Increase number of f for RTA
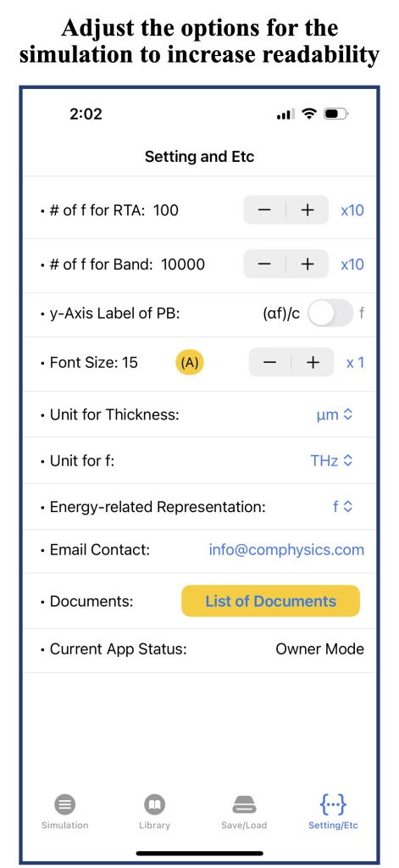 [x=308, y=210]
